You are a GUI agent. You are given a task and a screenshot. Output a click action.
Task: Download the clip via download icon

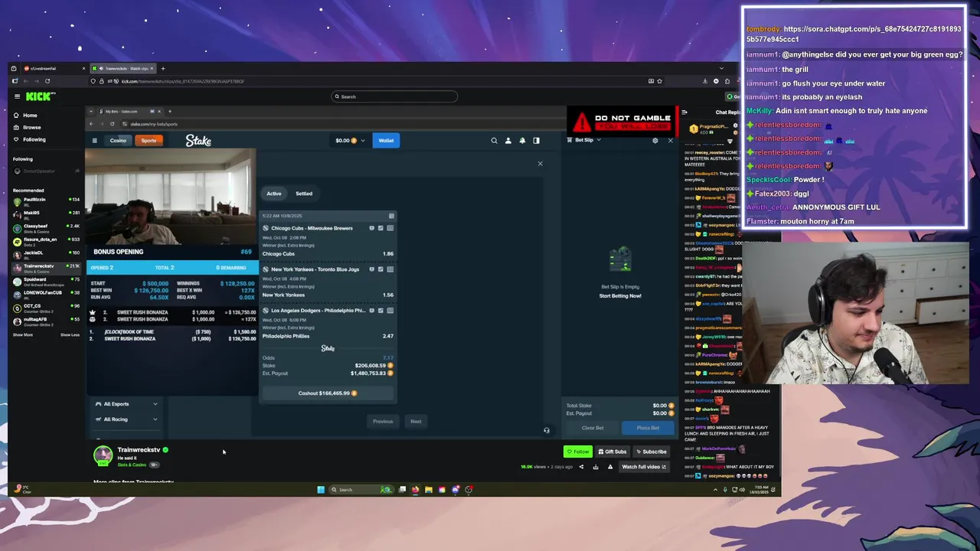(596, 467)
